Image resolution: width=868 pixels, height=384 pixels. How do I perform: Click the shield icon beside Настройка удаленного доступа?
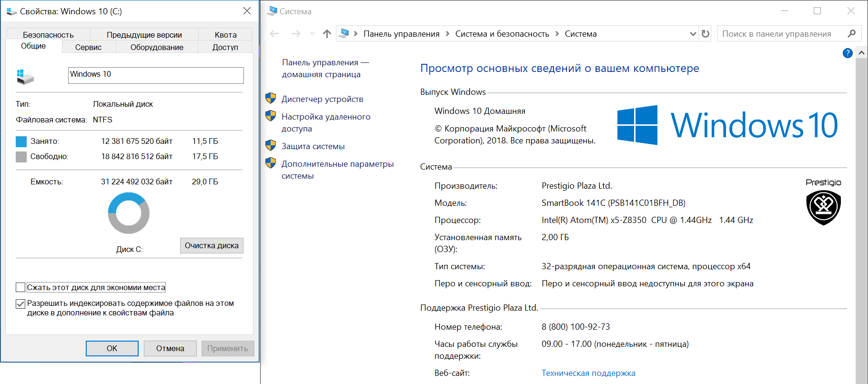coord(271,116)
